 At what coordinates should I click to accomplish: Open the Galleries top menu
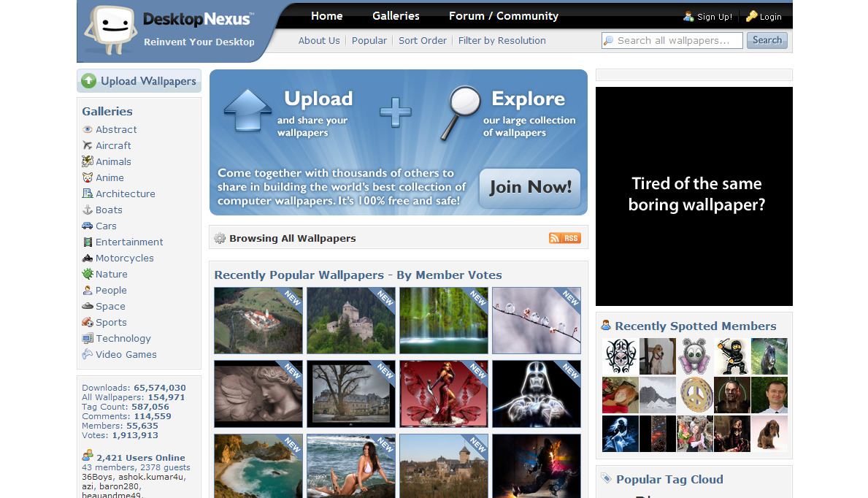(396, 16)
